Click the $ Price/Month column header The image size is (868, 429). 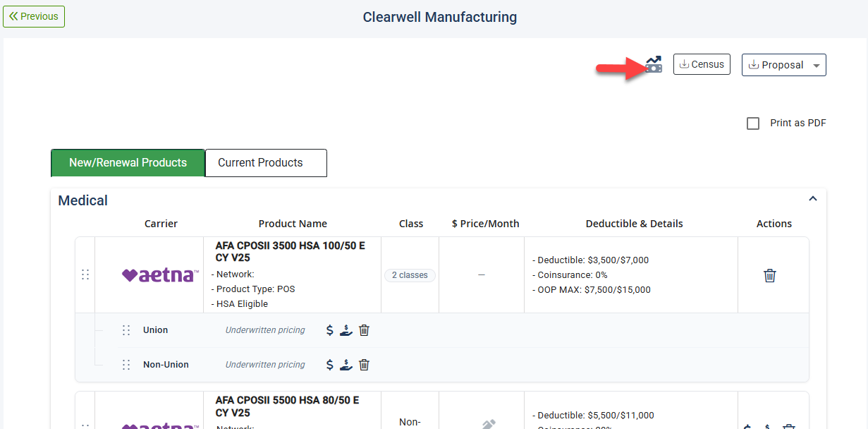485,224
